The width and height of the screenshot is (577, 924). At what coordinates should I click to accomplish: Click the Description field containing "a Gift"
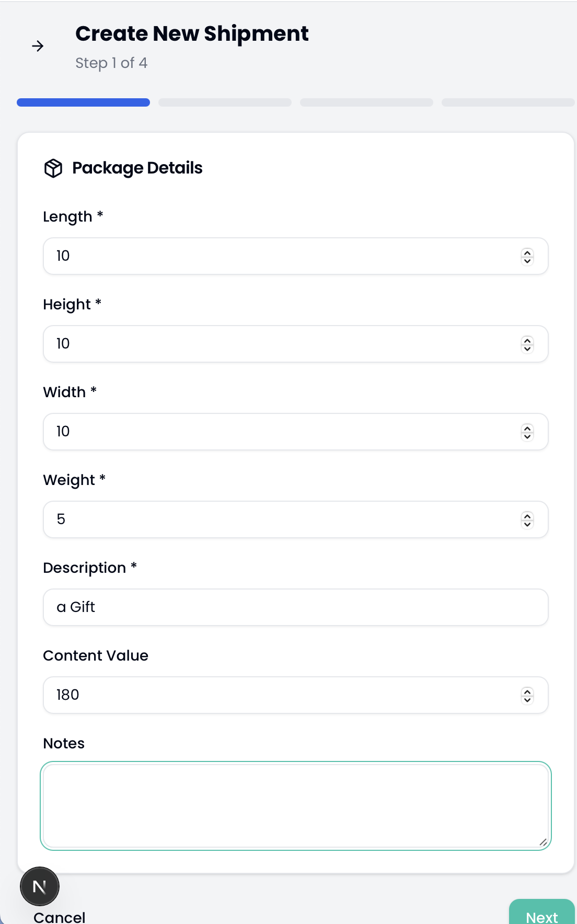pos(295,607)
